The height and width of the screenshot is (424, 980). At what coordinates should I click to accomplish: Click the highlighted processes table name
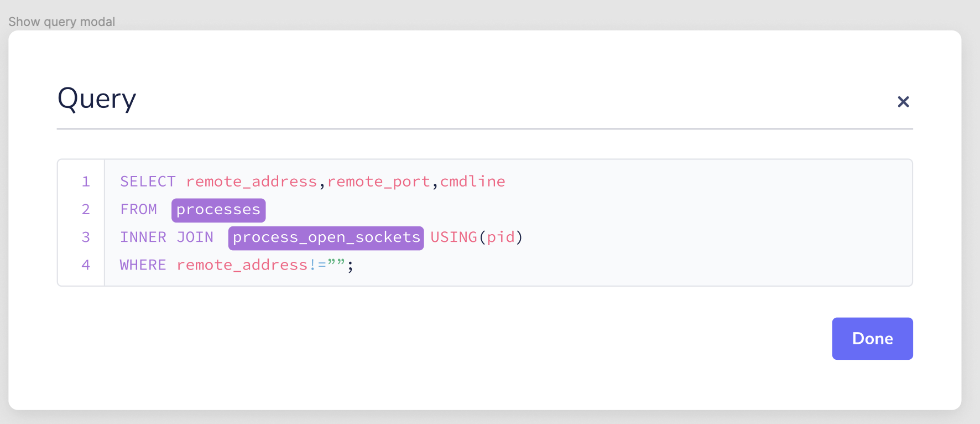coord(218,210)
